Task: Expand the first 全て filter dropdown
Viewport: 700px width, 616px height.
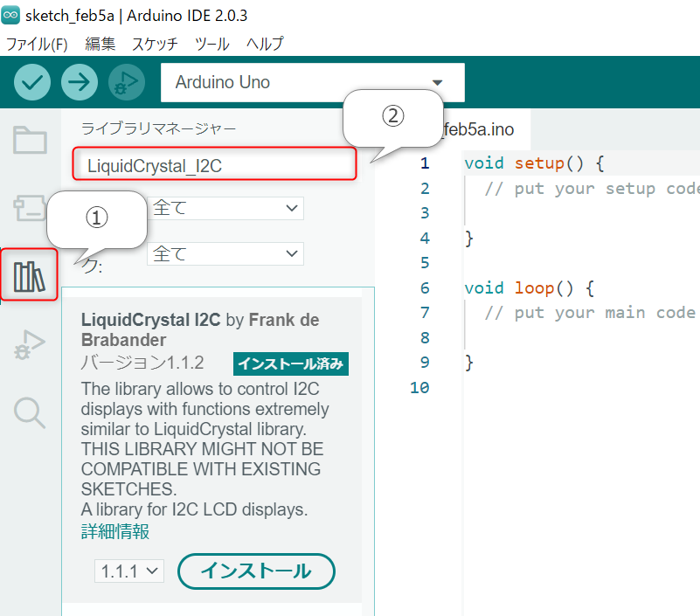Action: 225,209
